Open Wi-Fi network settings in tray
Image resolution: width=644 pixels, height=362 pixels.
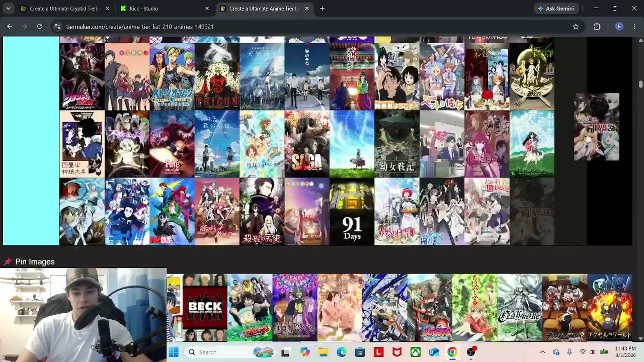tap(583, 352)
